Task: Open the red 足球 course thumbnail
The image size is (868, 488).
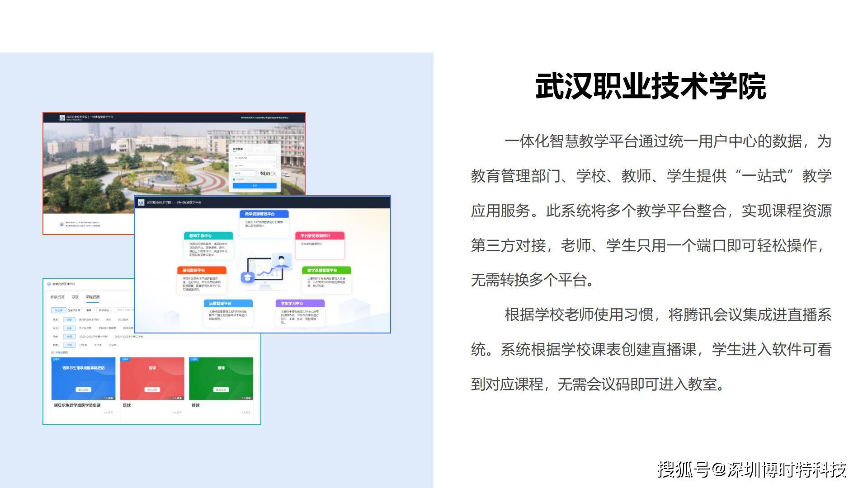Action: pyautogui.click(x=152, y=379)
